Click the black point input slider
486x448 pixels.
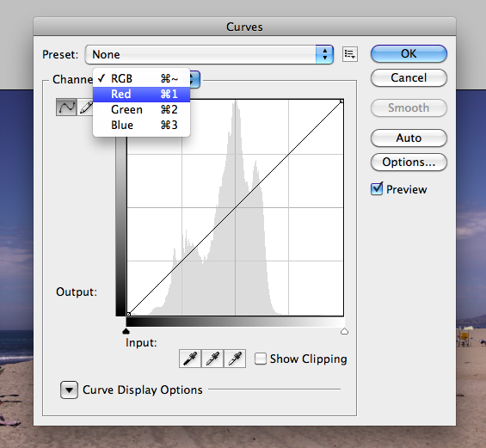pyautogui.click(x=126, y=332)
